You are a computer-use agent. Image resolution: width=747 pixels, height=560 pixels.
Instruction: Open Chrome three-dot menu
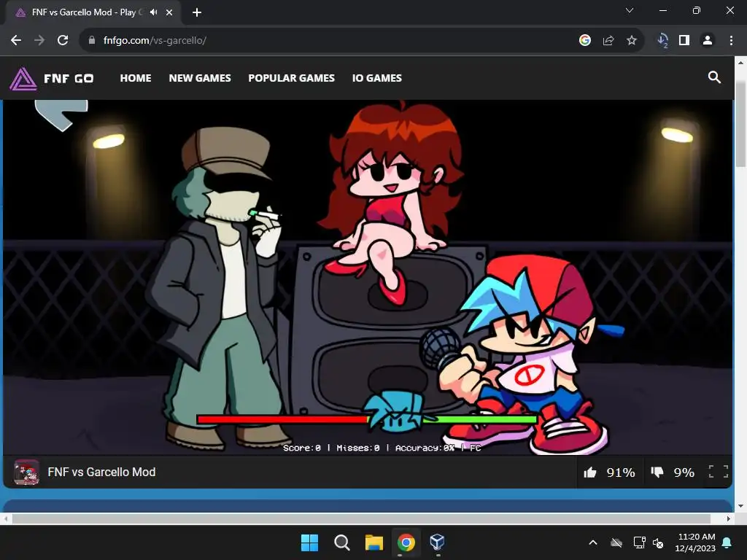pyautogui.click(x=731, y=41)
